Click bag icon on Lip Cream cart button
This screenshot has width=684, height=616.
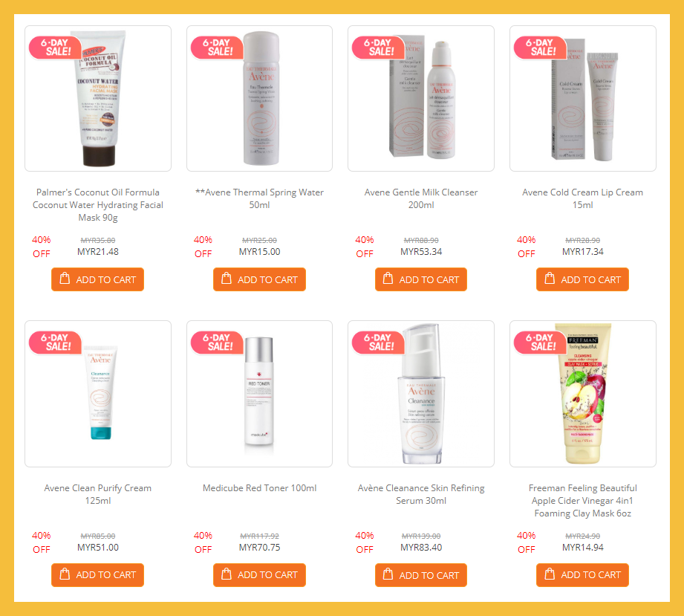click(x=550, y=278)
